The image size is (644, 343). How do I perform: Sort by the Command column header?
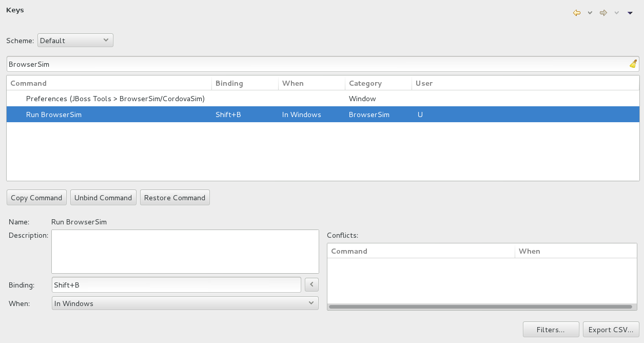click(x=109, y=83)
